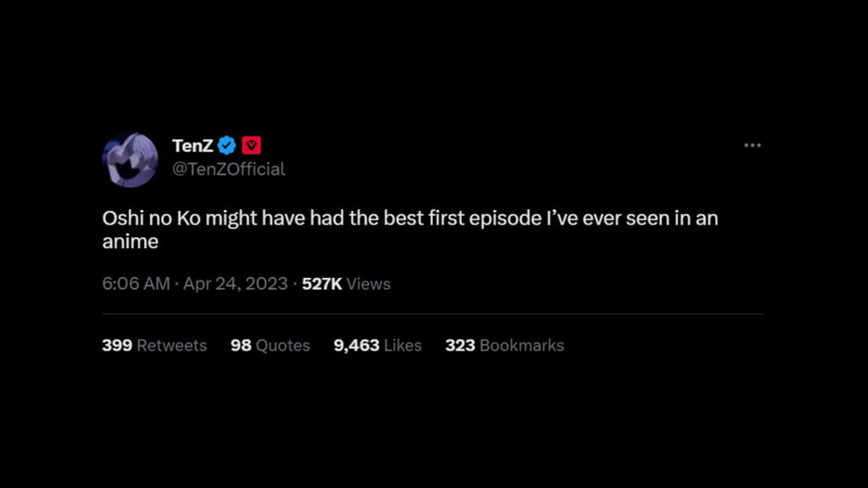
Task: Show the 399 Retweets list
Action: click(x=154, y=346)
